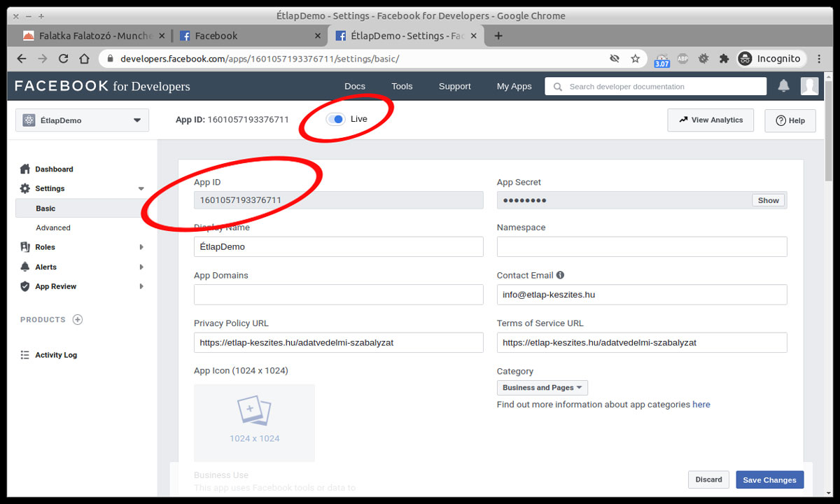Click the Contact Email info icon
The image size is (840, 504).
[560, 275]
